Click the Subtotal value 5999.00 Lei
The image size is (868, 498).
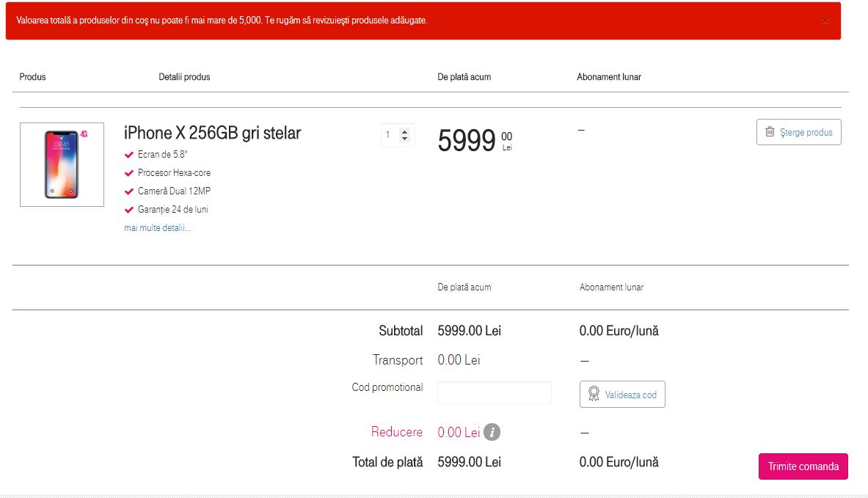[470, 331]
